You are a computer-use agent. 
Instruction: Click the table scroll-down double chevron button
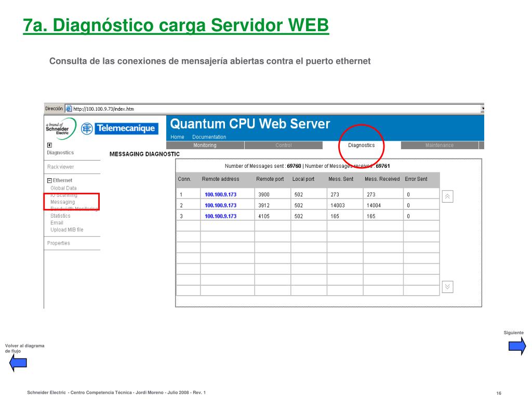pyautogui.click(x=447, y=287)
